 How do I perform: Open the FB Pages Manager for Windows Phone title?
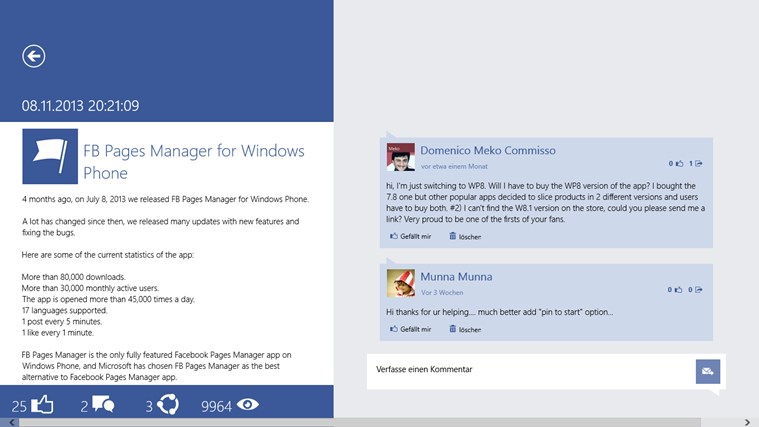tap(194, 162)
